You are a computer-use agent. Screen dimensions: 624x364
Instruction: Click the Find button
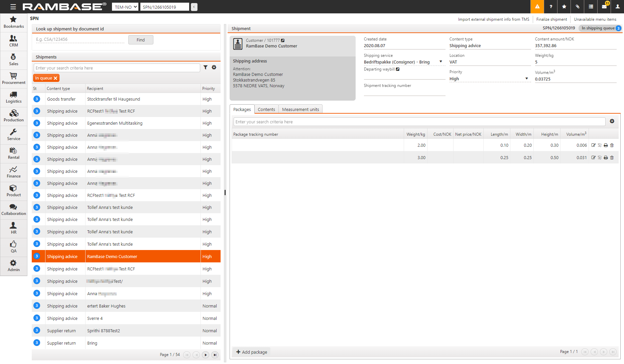141,40
